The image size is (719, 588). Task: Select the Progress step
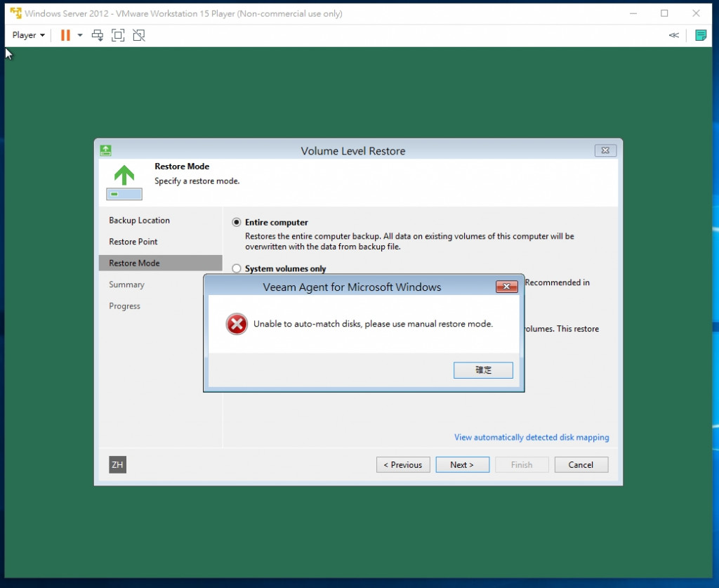click(125, 306)
